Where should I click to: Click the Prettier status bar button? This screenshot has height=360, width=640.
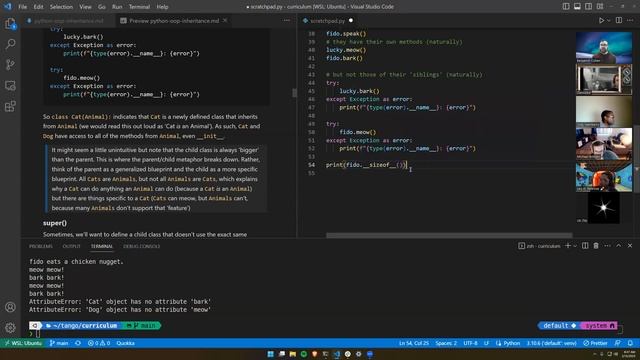[596, 343]
